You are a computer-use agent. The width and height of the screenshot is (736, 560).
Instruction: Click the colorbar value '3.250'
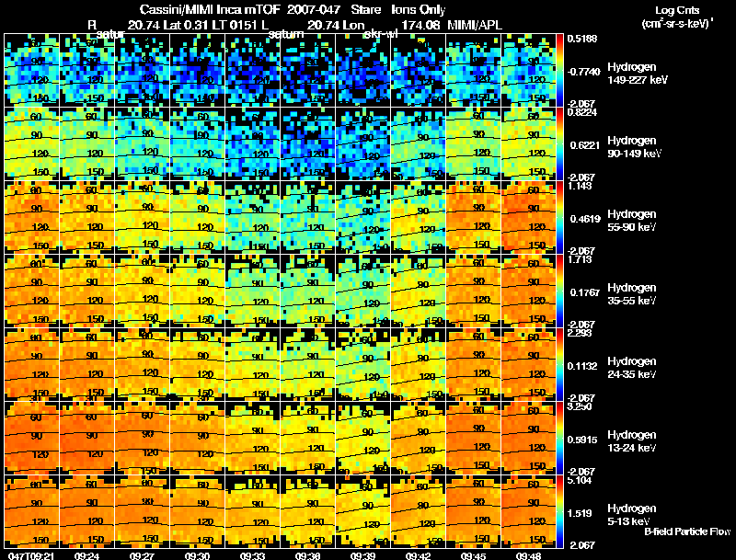(580, 406)
